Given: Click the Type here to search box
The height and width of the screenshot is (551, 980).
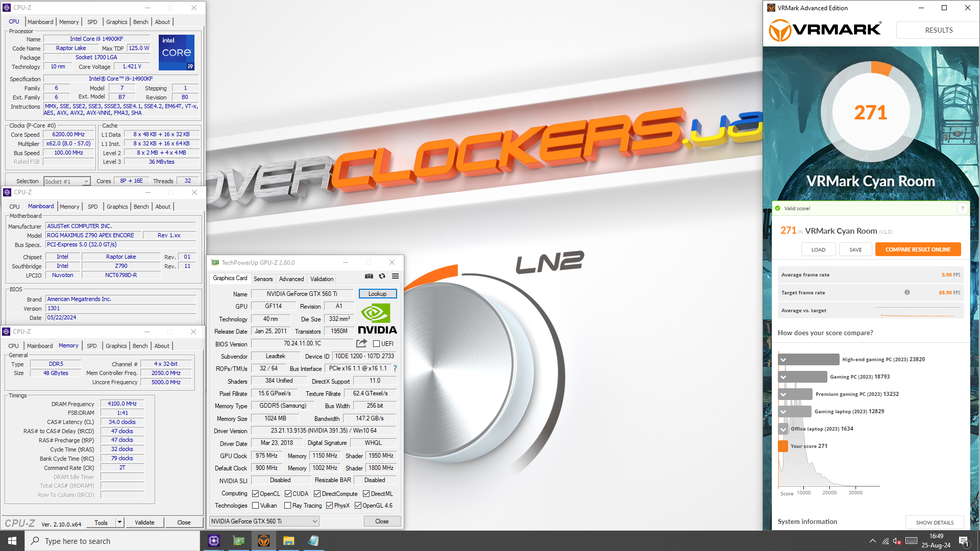Looking at the screenshot, I should click(112, 541).
